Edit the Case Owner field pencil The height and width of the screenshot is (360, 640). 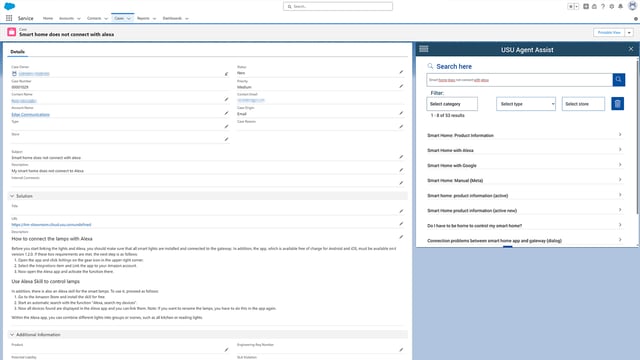[x=226, y=74]
